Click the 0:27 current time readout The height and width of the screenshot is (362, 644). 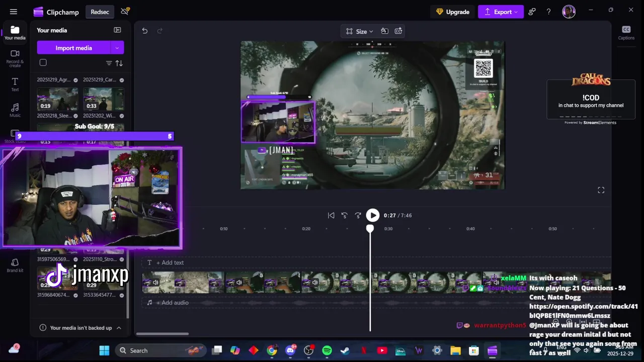tap(389, 215)
